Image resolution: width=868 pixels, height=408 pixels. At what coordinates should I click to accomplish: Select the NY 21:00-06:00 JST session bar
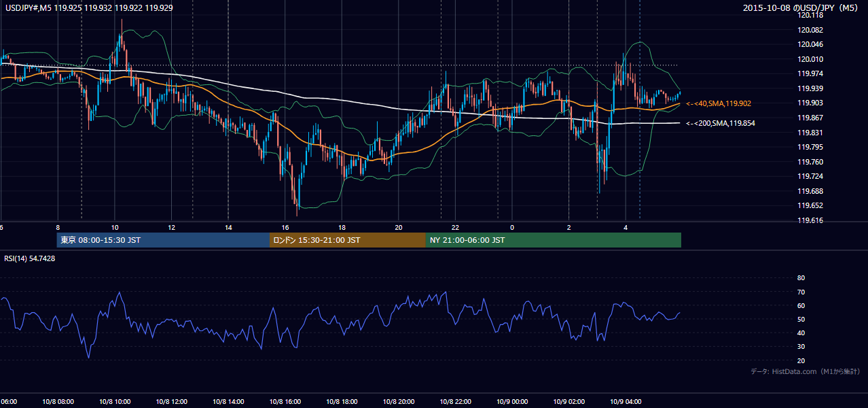coord(554,240)
